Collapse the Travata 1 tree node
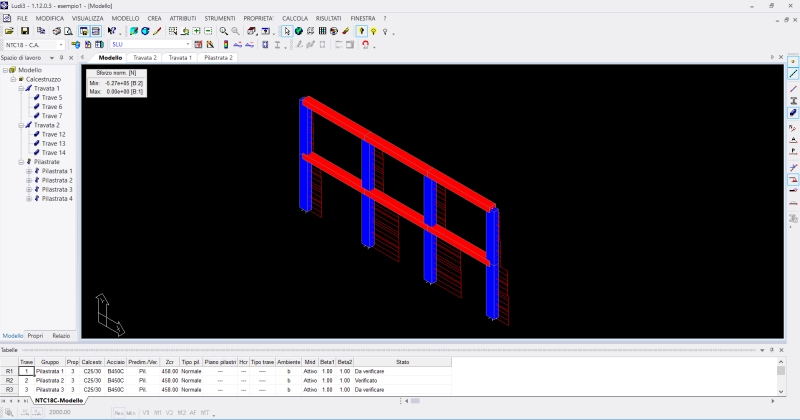Viewport: 800px width, 420px height. (22, 88)
